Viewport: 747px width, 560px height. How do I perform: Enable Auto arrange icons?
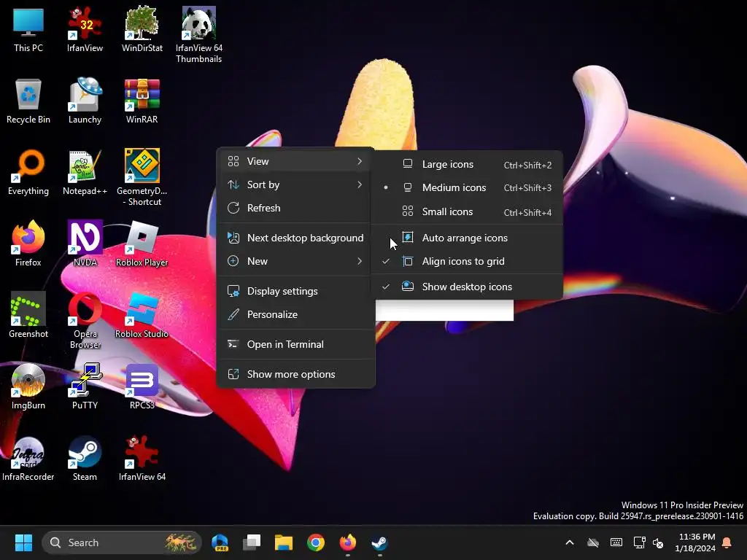[x=467, y=238]
